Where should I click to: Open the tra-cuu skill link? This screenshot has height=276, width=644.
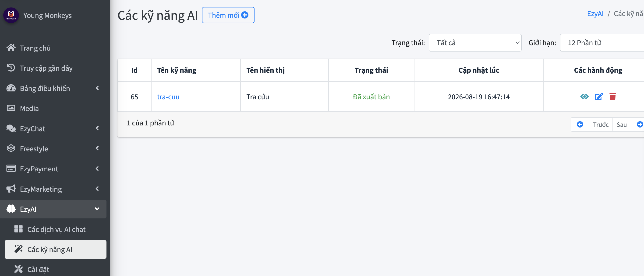click(x=168, y=97)
